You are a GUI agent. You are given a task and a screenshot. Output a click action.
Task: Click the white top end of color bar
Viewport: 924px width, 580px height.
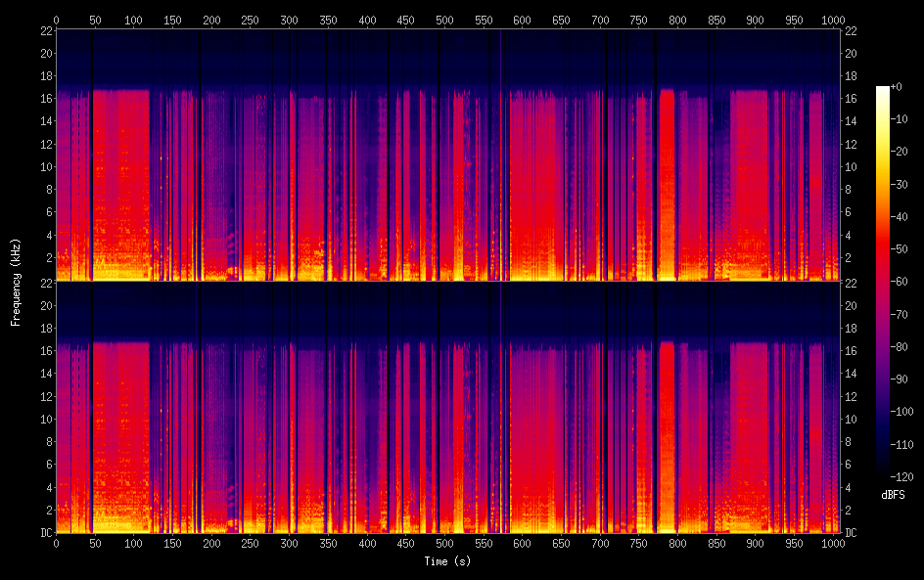point(883,90)
